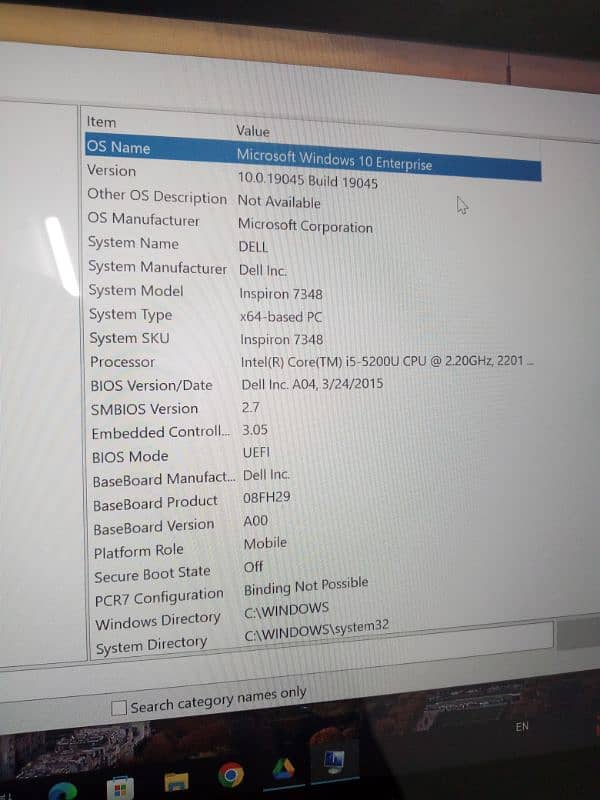600x800 pixels.
Task: Click the value 10.0.19045 Build 19045
Action: [308, 181]
